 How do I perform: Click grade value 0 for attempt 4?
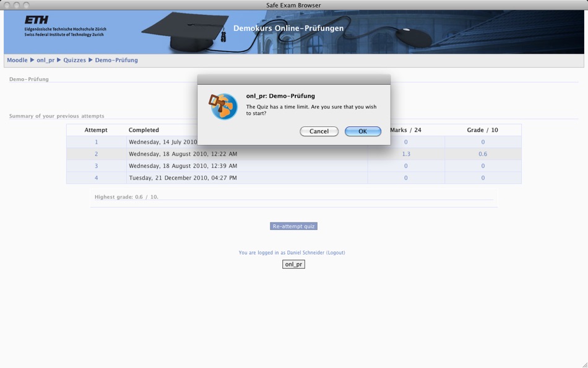coord(483,178)
